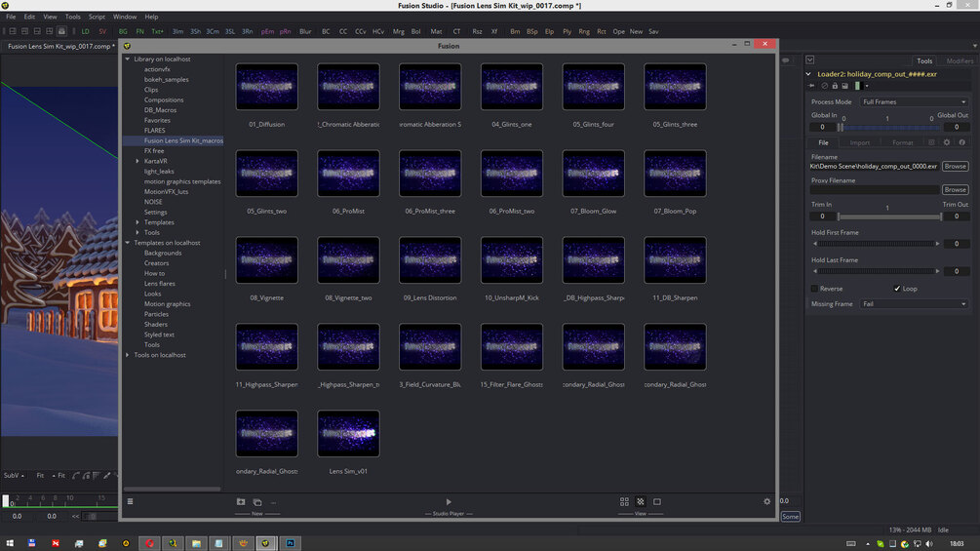Collapse the Library on localhost tree
This screenshot has width=980, height=551.
[128, 59]
